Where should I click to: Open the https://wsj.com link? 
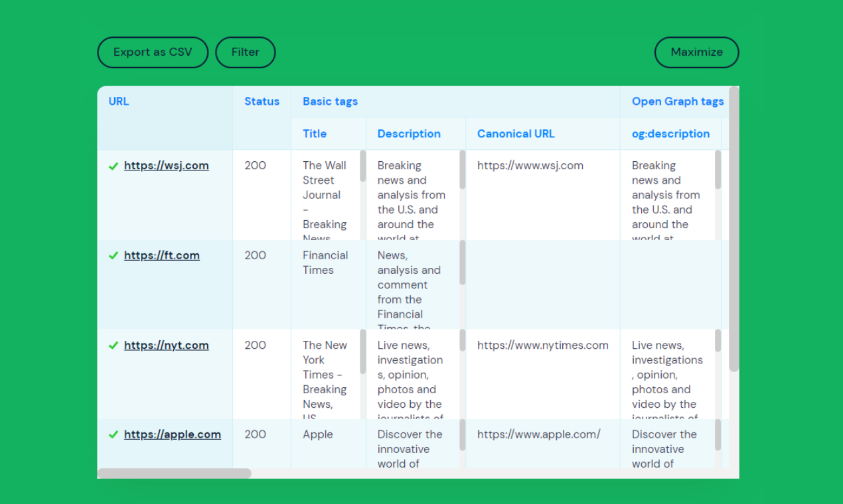coord(166,166)
